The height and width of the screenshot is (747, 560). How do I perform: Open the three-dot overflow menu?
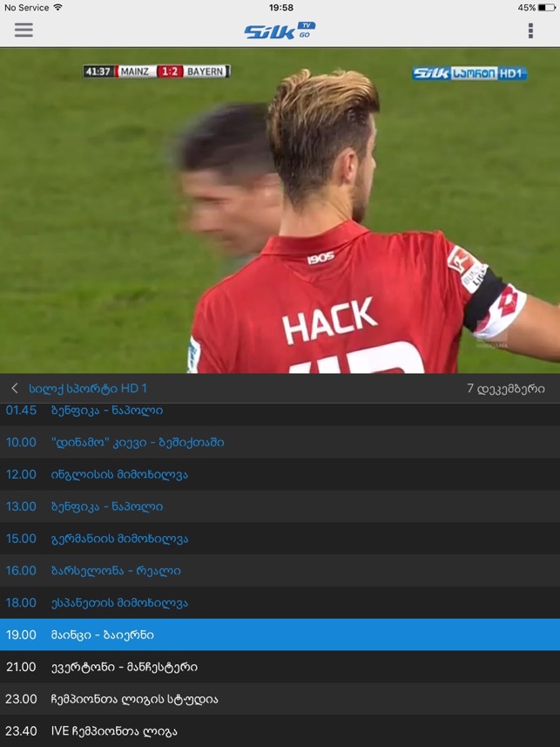point(530,31)
